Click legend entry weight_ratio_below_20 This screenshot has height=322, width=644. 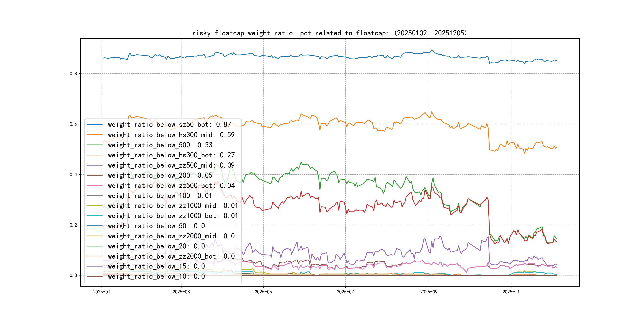pos(156,246)
